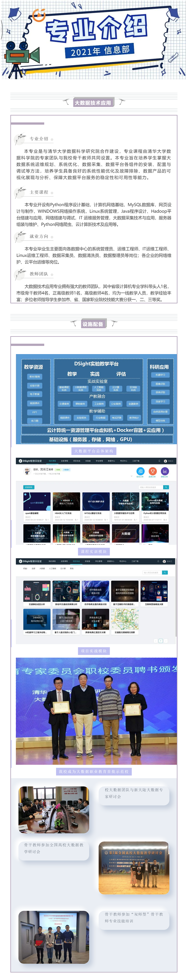
Task: Click the bell notification icon in the course screenshot
Action: point(159,461)
